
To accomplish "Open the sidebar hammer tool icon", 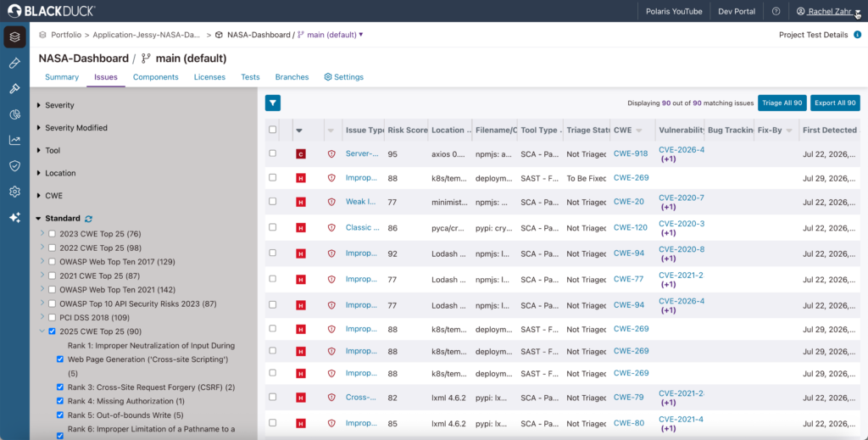I will pos(15,88).
